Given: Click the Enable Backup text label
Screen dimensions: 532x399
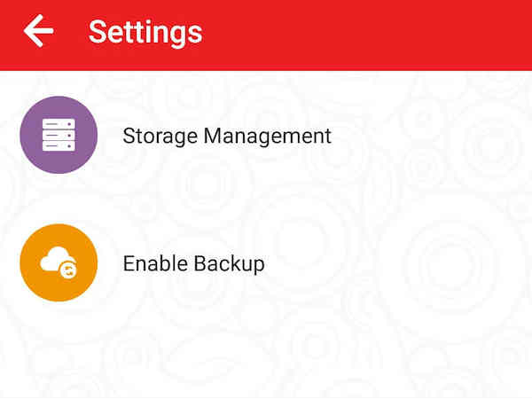Looking at the screenshot, I should 193,263.
